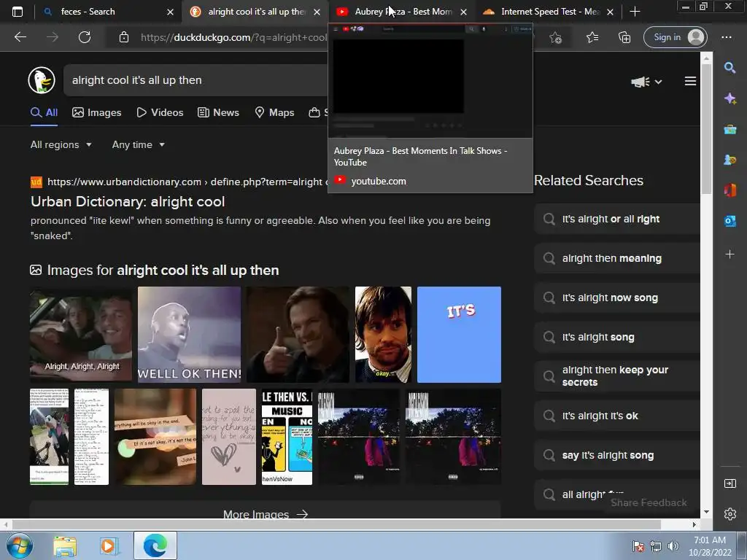
Task: Open tab actions menu icon
Action: click(x=18, y=12)
